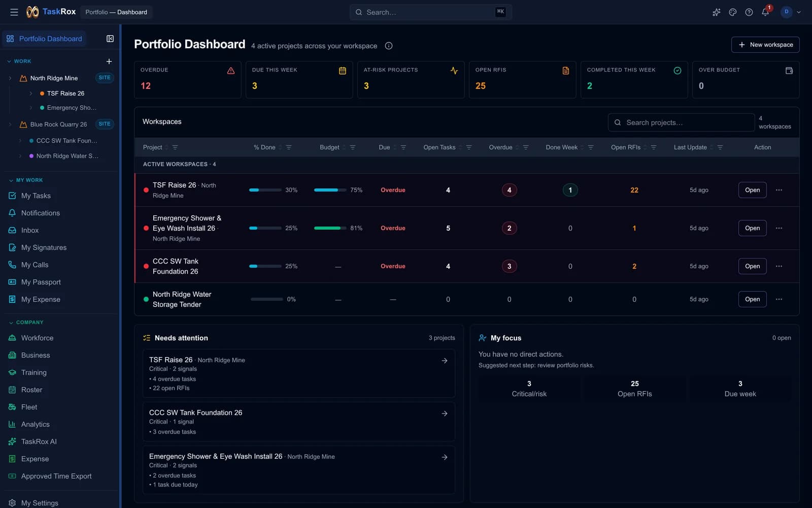Select TSF Raise 26 in sidebar tree
812x508 pixels.
pos(65,93)
